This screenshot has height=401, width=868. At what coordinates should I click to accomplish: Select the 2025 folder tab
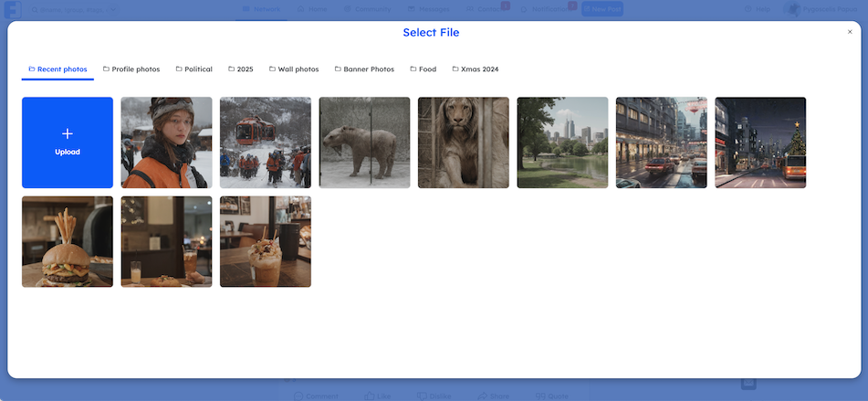coord(241,69)
